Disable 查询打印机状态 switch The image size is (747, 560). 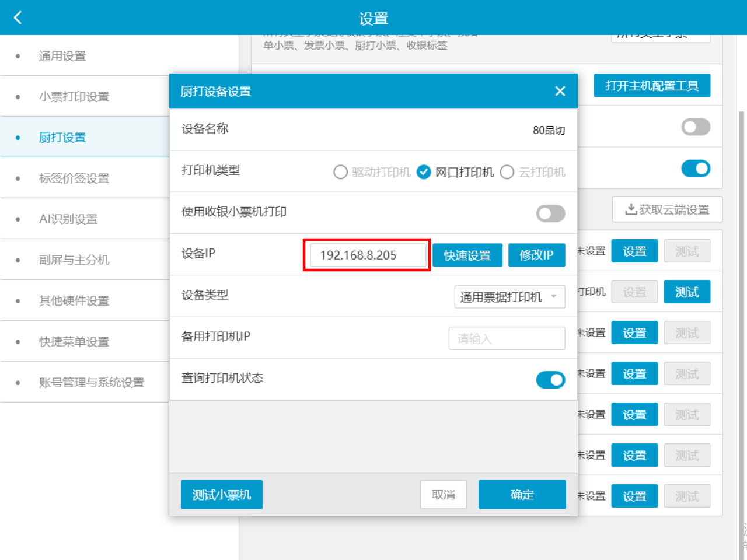point(550,380)
